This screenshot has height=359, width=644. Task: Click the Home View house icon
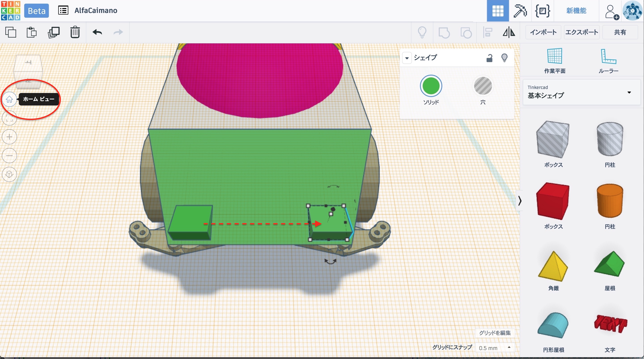tap(9, 99)
